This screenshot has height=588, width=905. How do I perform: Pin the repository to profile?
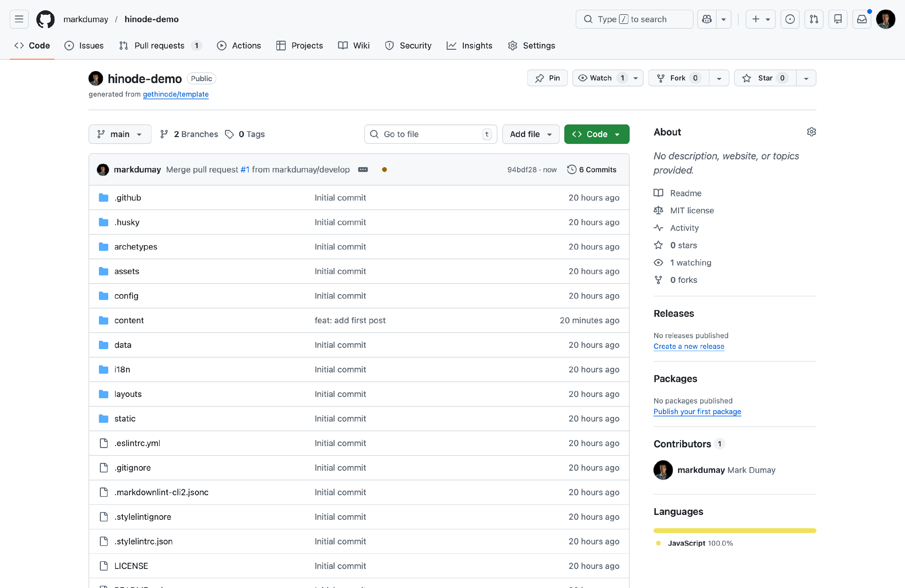click(x=547, y=78)
